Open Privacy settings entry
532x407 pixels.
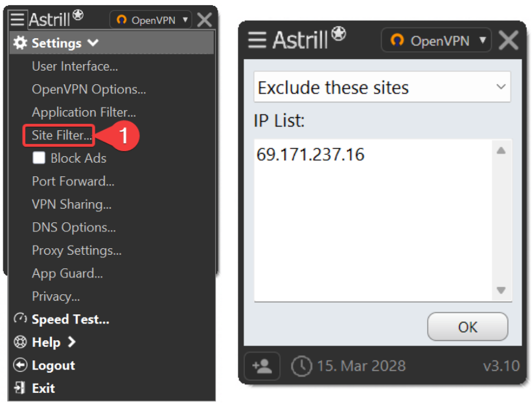[56, 296]
